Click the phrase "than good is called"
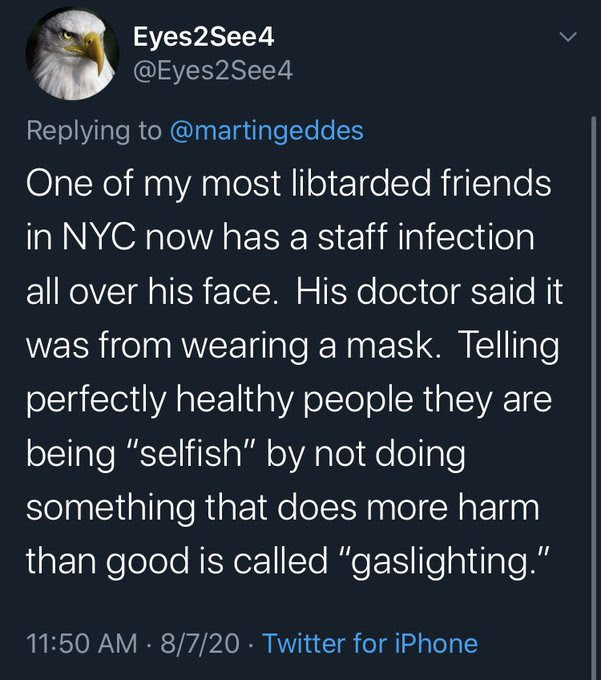Screen dimensions: 601x680 177,562
